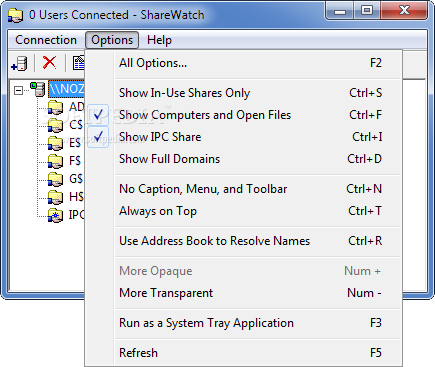The width and height of the screenshot is (435, 367).
Task: Click the Add Server toolbar icon
Action: [19, 63]
